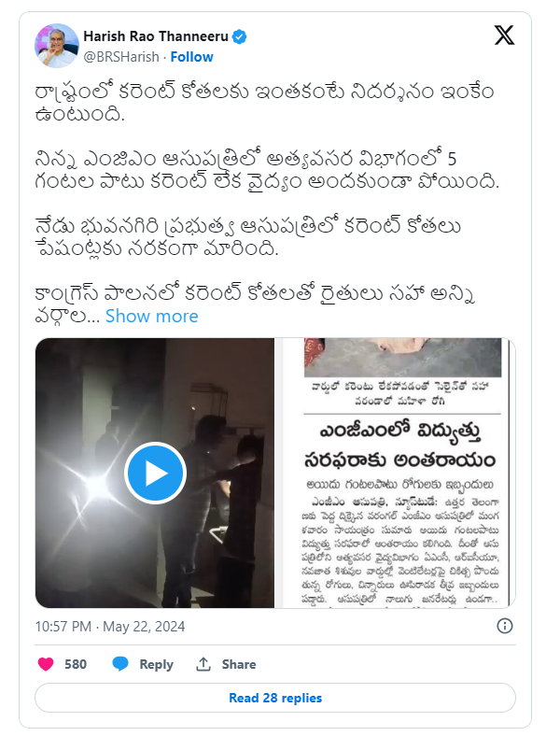The height and width of the screenshot is (736, 560).
Task: Click the reply speech bubble icon
Action: click(120, 664)
